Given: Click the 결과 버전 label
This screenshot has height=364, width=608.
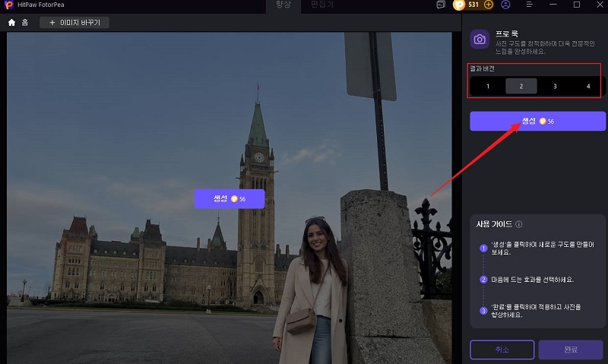Looking at the screenshot, I should pyautogui.click(x=483, y=68).
